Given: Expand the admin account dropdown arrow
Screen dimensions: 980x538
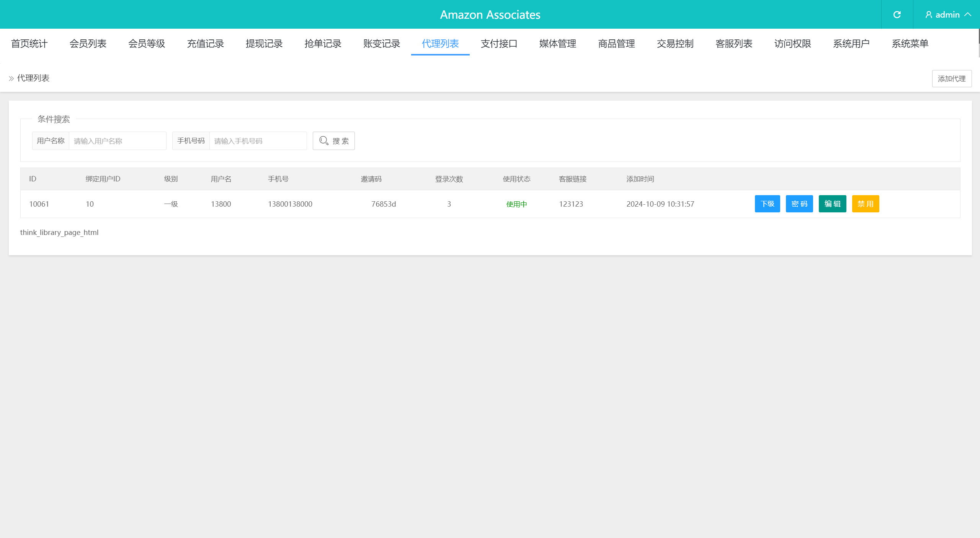Looking at the screenshot, I should pyautogui.click(x=968, y=15).
